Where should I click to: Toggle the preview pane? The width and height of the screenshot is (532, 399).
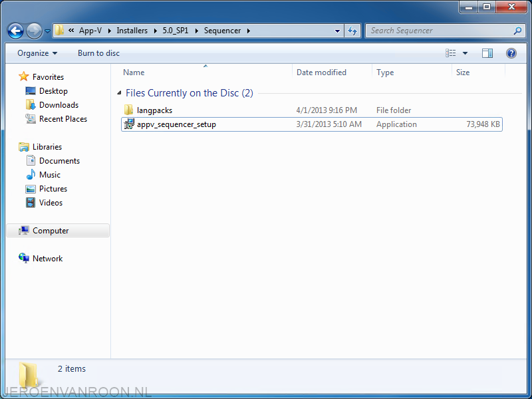pos(487,53)
